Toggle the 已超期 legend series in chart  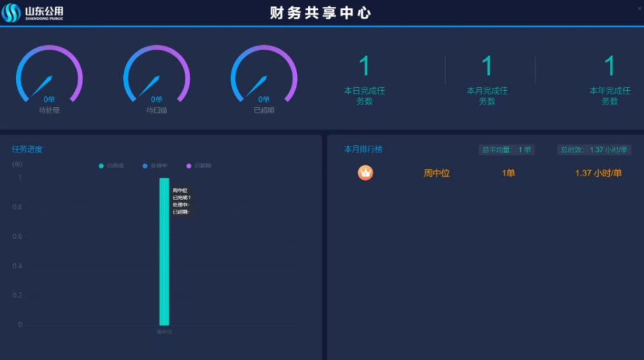[199, 166]
